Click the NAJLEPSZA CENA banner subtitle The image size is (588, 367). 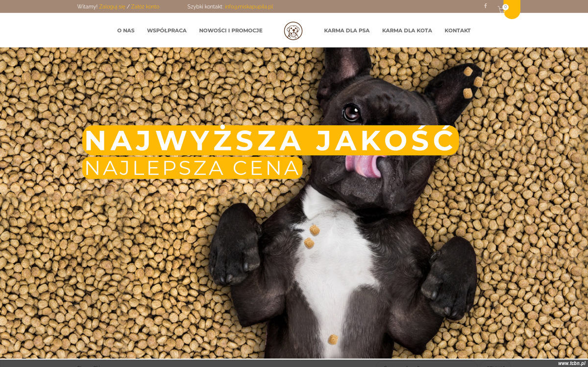[x=192, y=168]
